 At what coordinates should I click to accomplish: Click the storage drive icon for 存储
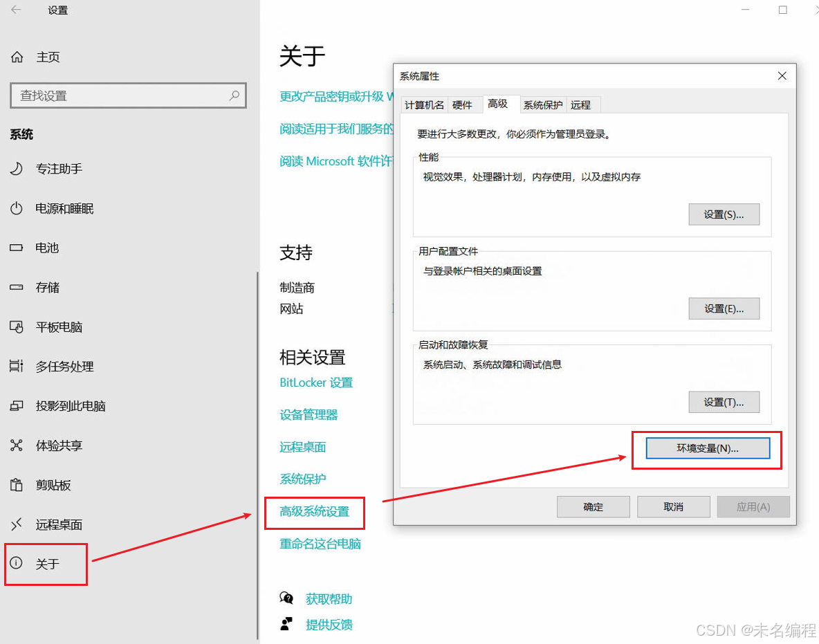pos(17,287)
